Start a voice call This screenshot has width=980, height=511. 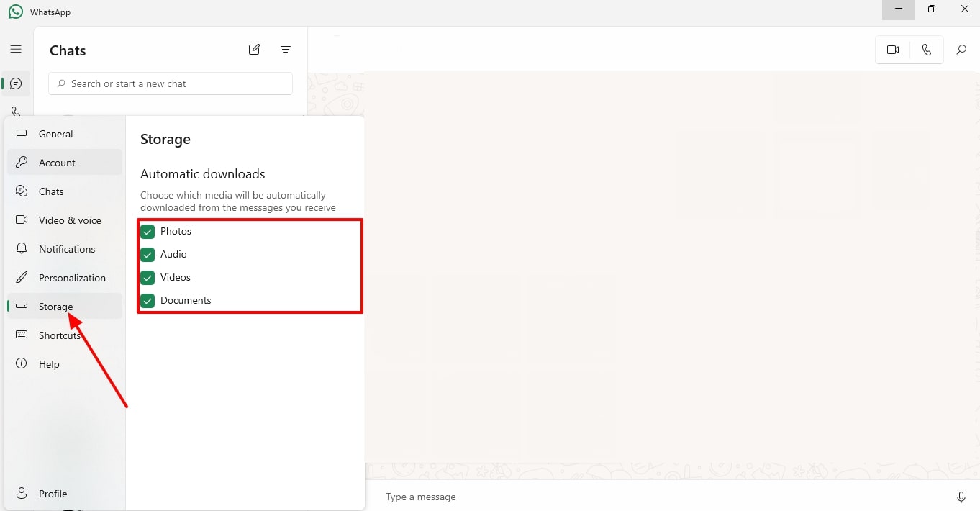click(x=927, y=50)
